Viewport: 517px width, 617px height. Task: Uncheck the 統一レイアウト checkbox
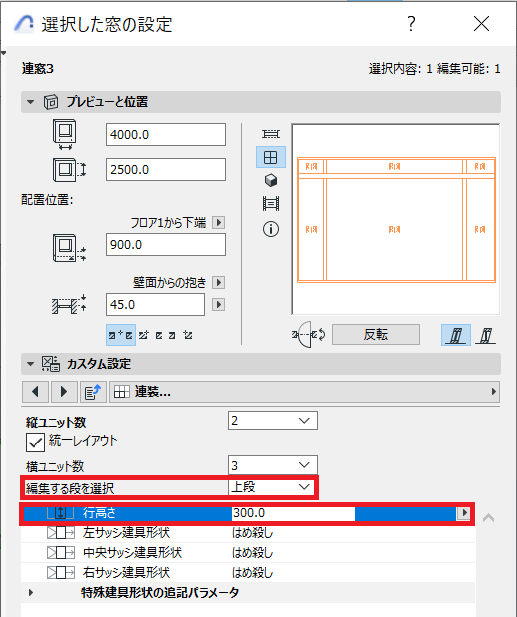[35, 442]
